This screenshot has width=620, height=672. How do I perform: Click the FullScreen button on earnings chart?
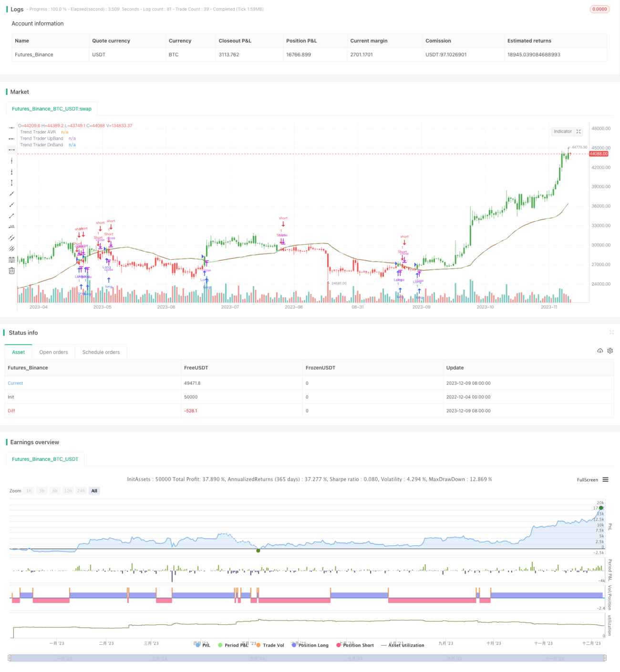587,480
